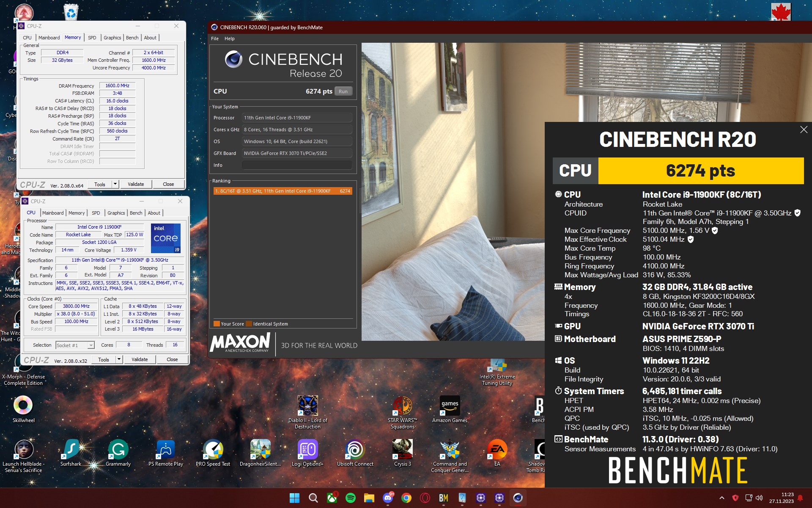This screenshot has height=508, width=812.
Task: Click the taskbar clock and date
Action: [781, 498]
